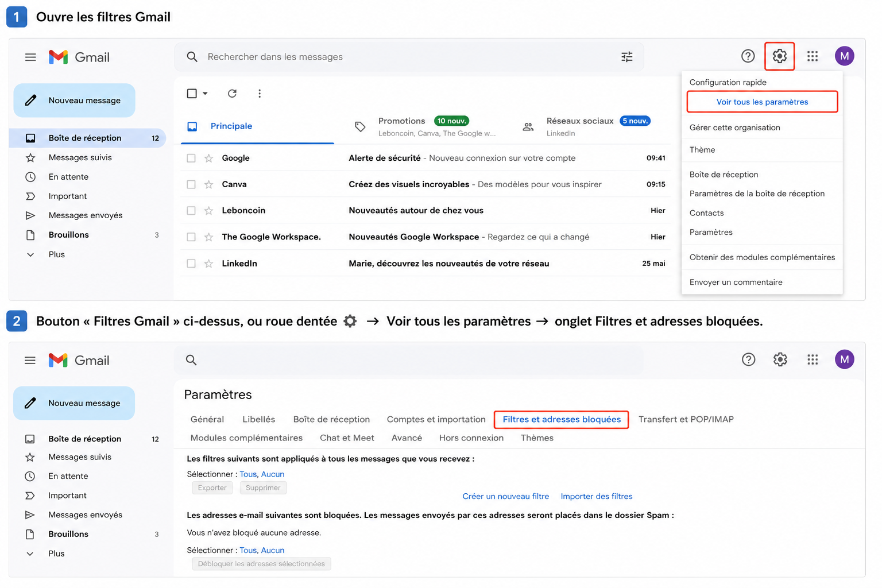This screenshot has height=588, width=882.
Task: Click search magnifier in bottom Paramètres window
Action: (191, 360)
